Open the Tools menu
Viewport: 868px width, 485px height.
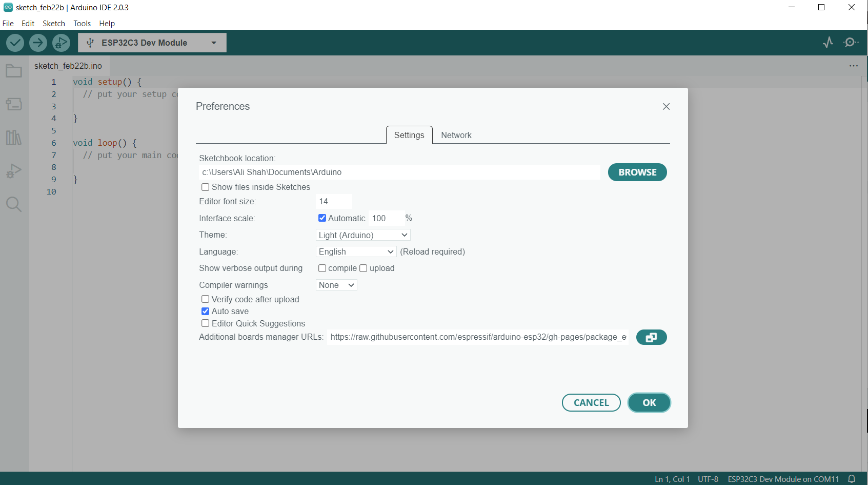(x=82, y=24)
